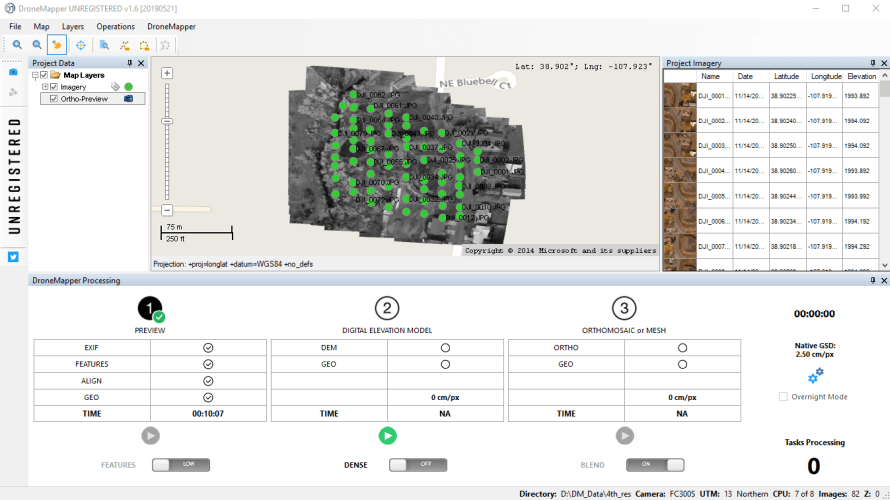Select the Zoom In magnifier tool
The height and width of the screenshot is (500, 890).
[17, 45]
